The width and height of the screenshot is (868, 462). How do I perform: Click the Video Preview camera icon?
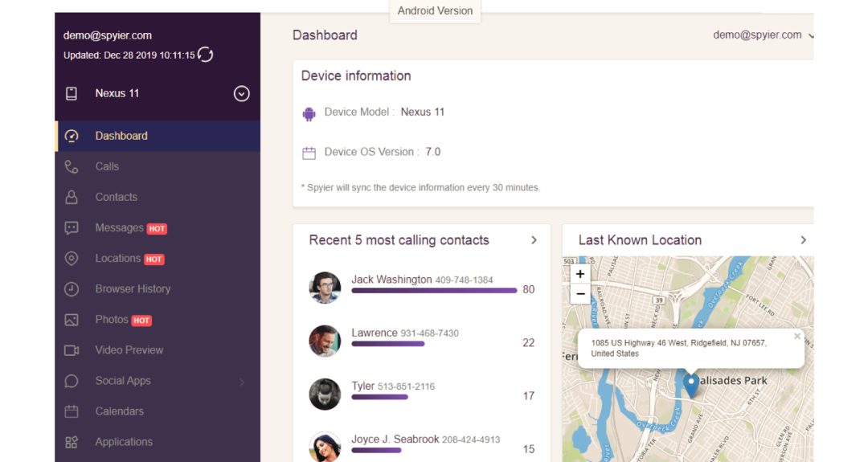(72, 350)
